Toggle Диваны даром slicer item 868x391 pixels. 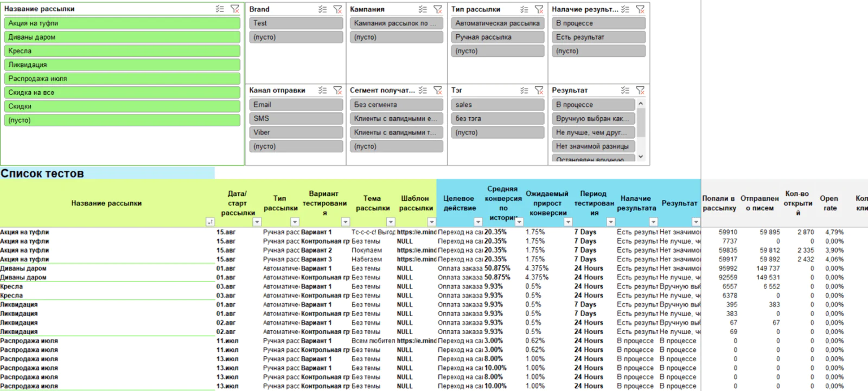122,37
